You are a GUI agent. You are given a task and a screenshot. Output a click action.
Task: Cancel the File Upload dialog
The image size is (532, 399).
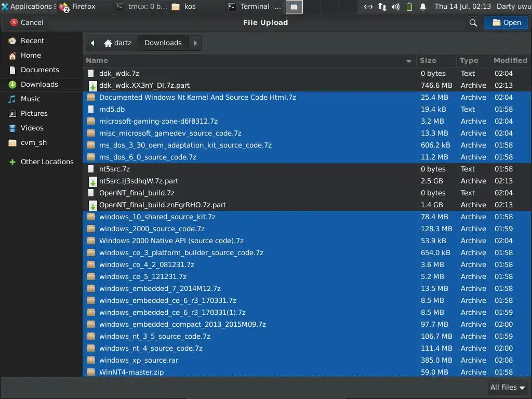tap(27, 23)
